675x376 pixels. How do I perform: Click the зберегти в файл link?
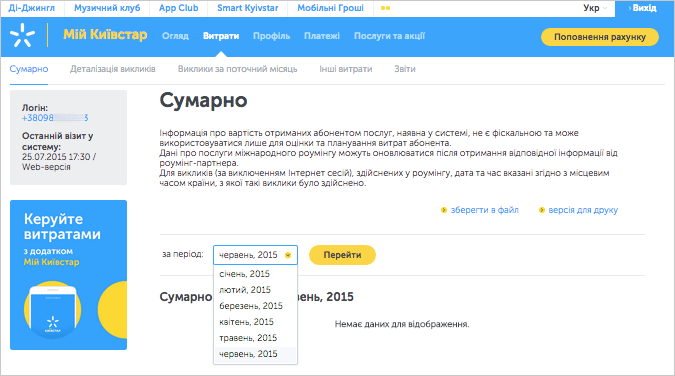point(485,210)
